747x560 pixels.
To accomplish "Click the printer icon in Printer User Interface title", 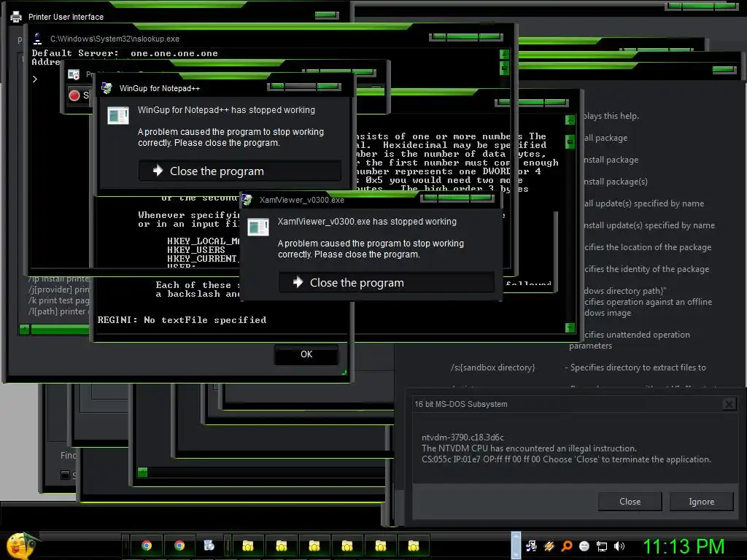I will (x=16, y=17).
